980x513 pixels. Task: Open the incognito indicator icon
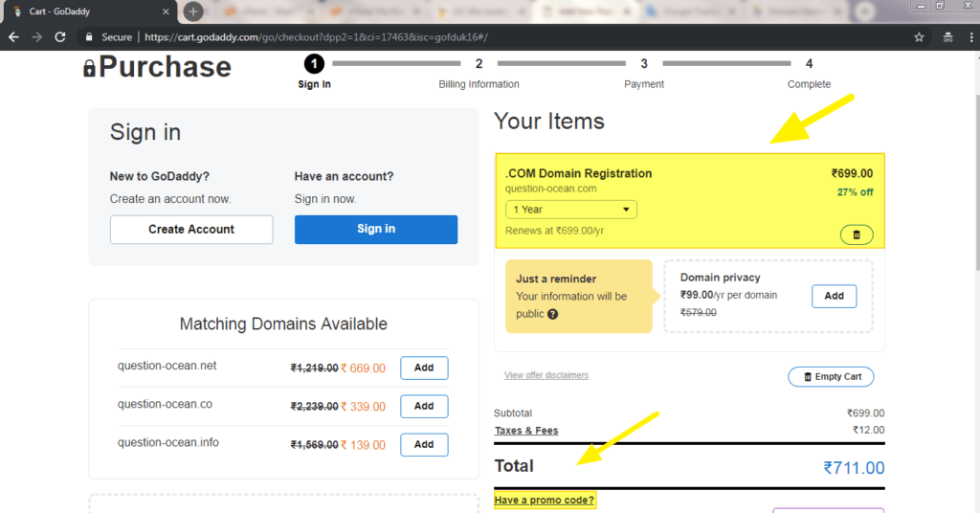pos(948,37)
